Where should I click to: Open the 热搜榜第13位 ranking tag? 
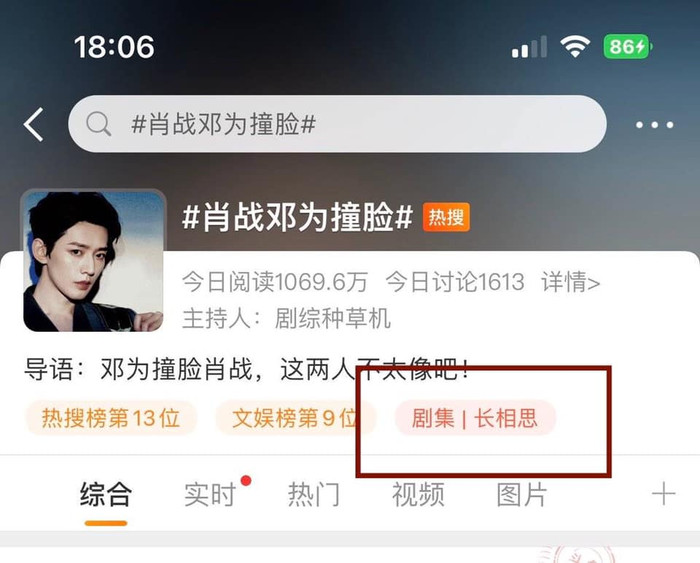(111, 418)
